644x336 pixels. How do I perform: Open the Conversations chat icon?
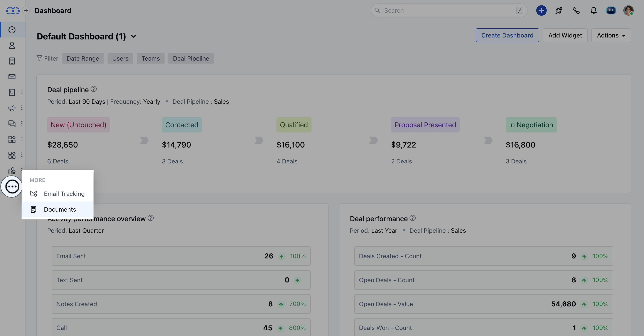pos(12,124)
